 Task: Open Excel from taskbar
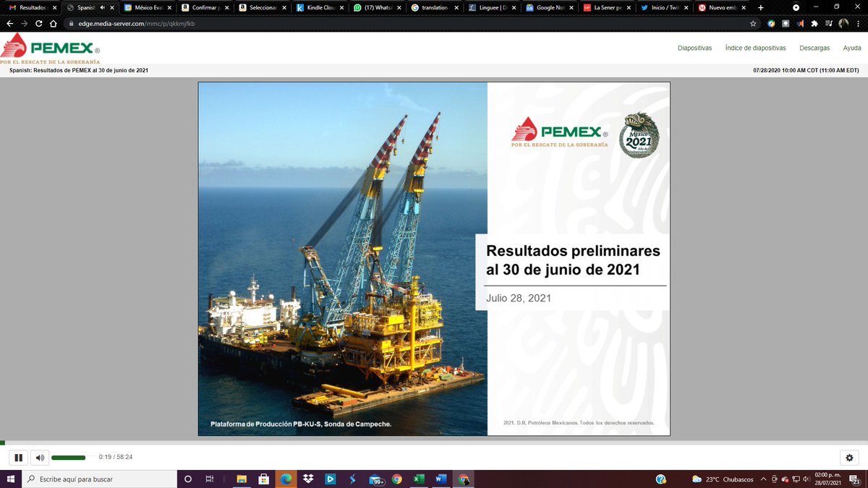tap(419, 479)
